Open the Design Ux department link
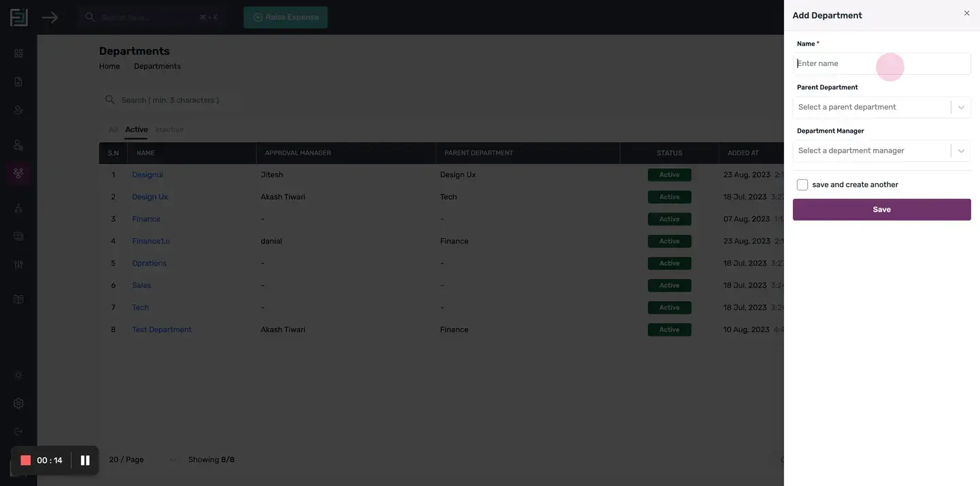The image size is (980, 486). (150, 197)
